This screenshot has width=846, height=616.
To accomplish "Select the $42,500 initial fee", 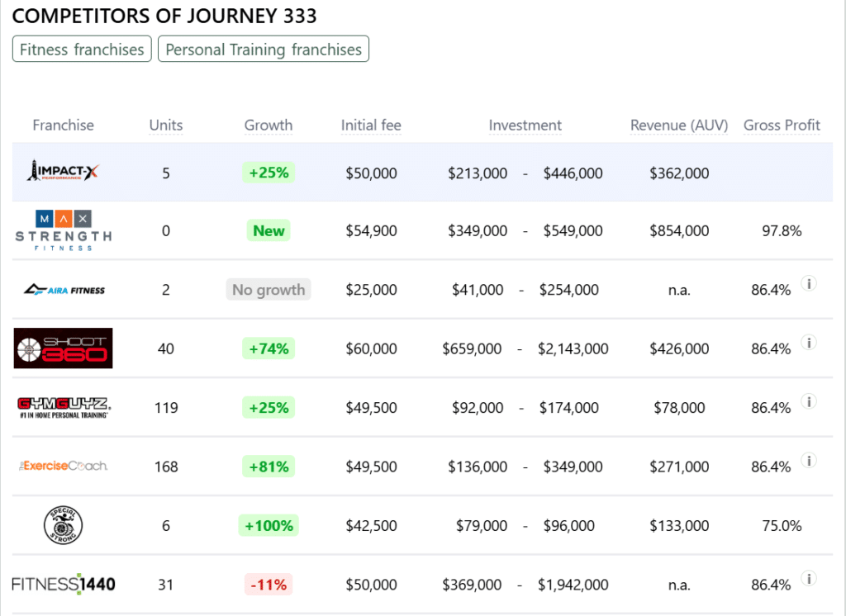I will pos(371,525).
